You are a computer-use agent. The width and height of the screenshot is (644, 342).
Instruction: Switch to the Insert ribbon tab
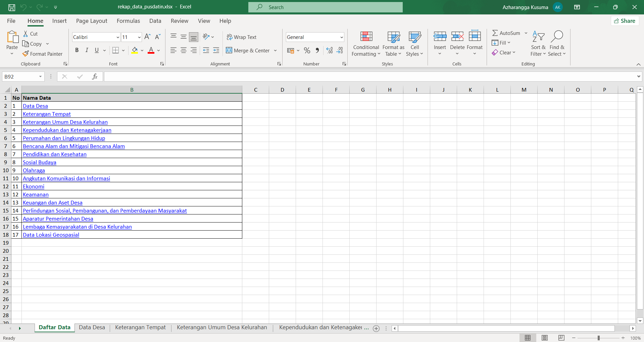(59, 21)
